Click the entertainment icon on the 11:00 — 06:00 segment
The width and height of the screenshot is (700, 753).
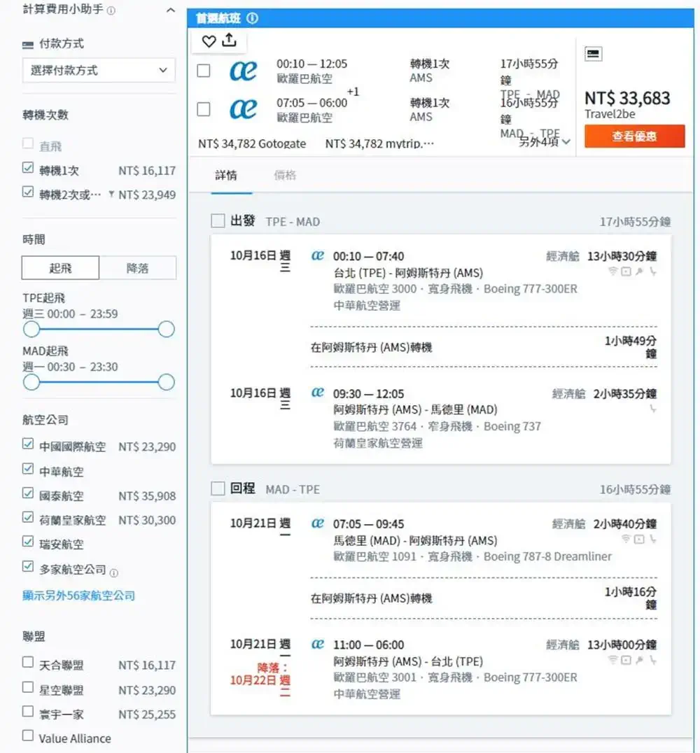coord(626,660)
